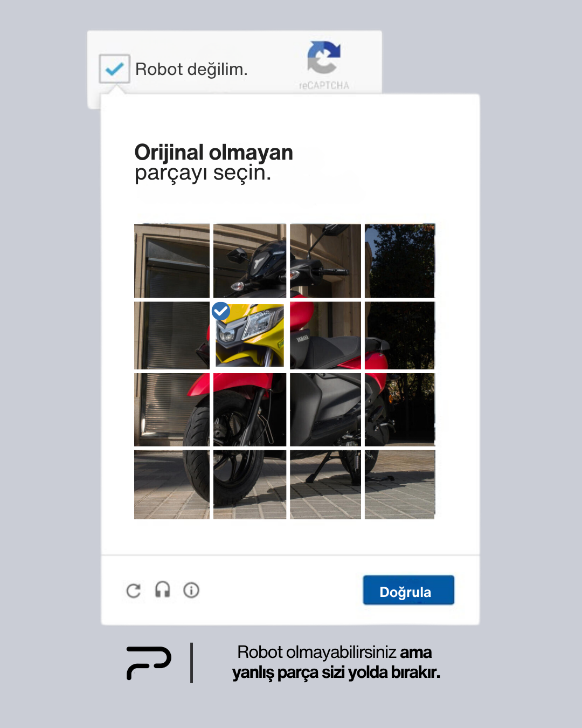Select the tile with Yamaha logo
Viewport: 582px width, 728px height.
coord(325,335)
